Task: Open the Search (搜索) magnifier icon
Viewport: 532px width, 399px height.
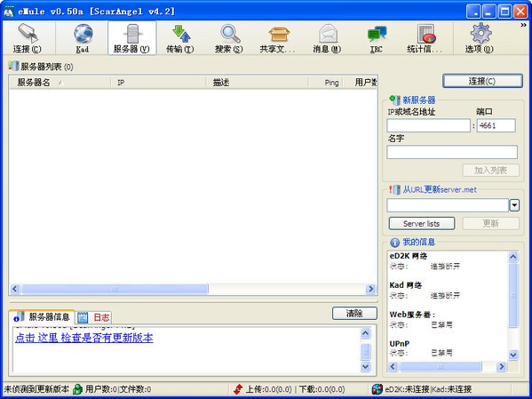Action: (229, 38)
